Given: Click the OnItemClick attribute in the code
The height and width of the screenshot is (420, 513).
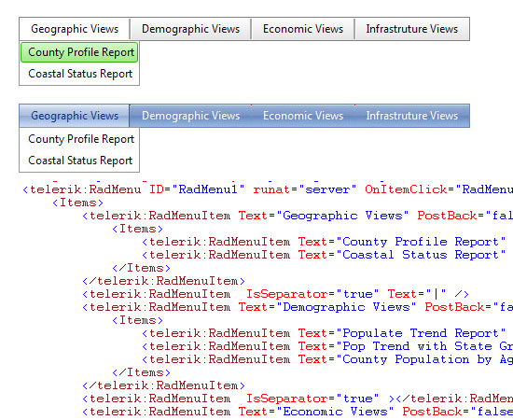Looking at the screenshot, I should (x=438, y=189).
